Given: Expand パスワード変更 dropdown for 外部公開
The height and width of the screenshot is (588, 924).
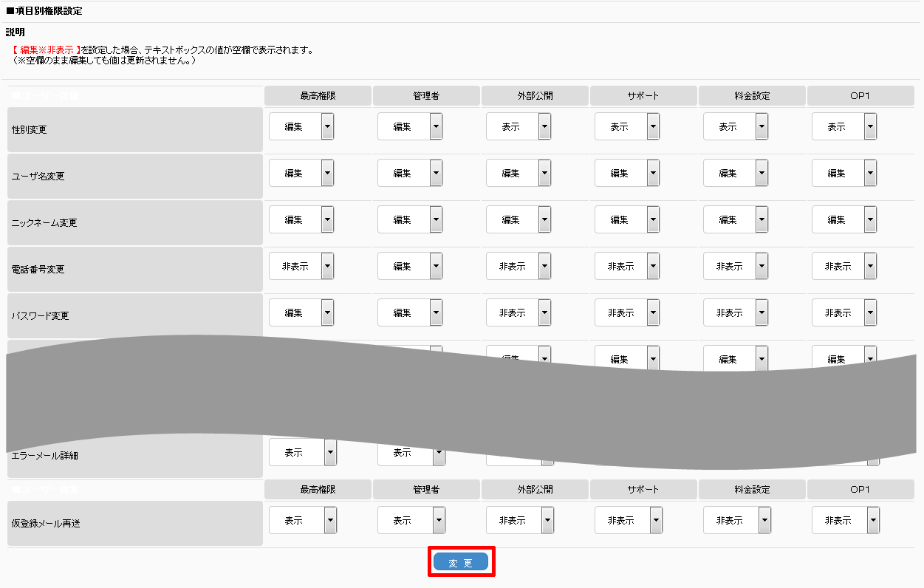Looking at the screenshot, I should [x=519, y=312].
